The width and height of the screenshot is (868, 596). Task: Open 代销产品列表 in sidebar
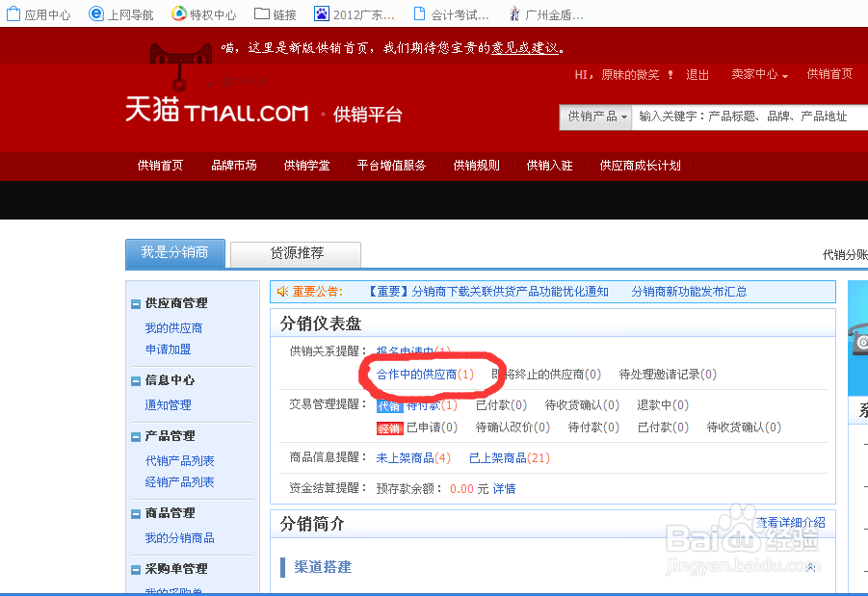[179, 461]
